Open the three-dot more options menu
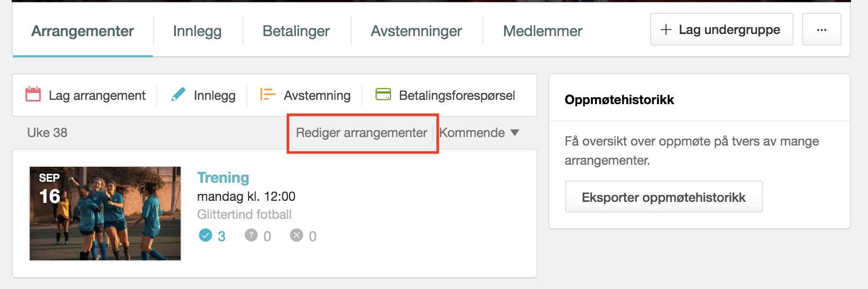The width and height of the screenshot is (868, 289). point(821,30)
